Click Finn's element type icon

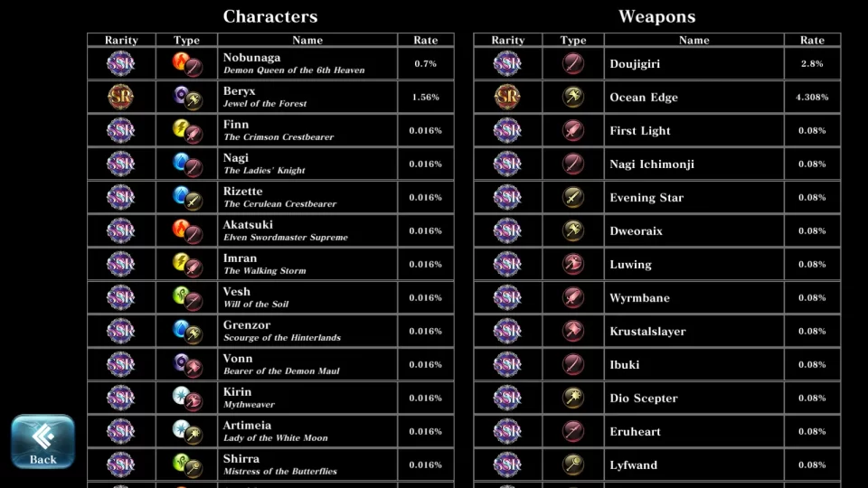(x=187, y=130)
